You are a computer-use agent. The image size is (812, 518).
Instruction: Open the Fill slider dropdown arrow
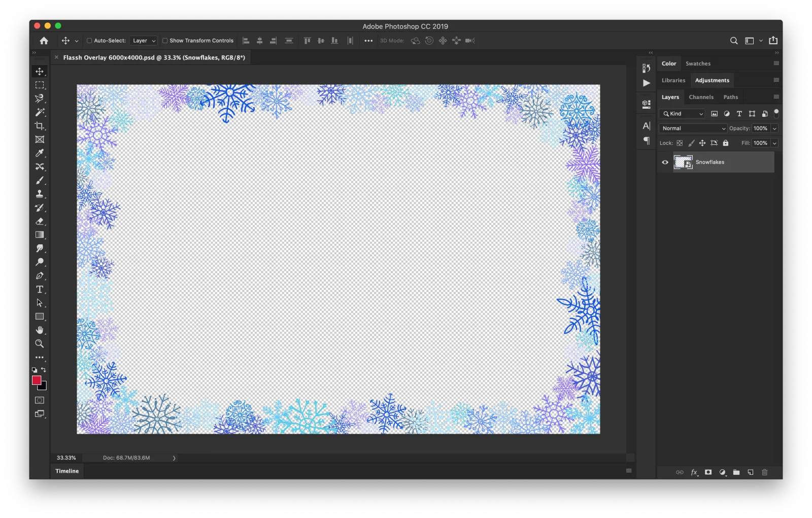[x=774, y=143]
